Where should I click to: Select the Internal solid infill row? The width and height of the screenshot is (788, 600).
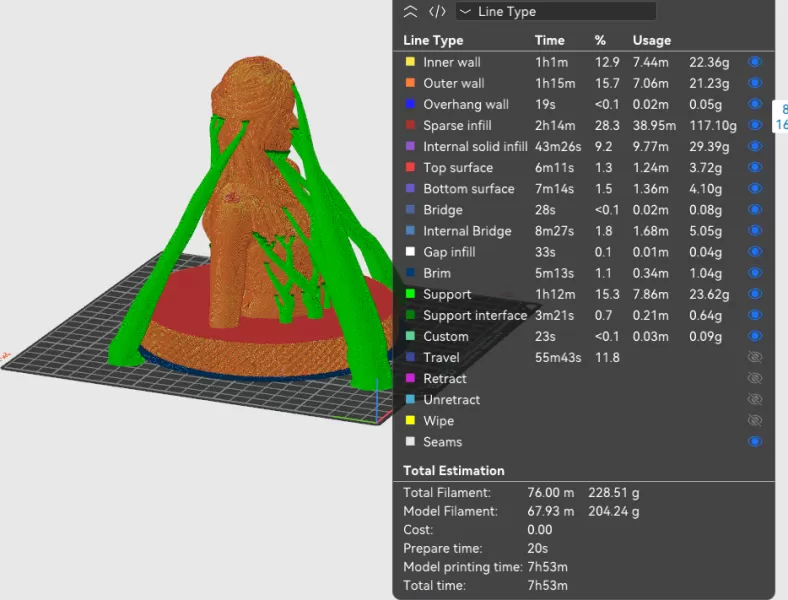tap(475, 147)
